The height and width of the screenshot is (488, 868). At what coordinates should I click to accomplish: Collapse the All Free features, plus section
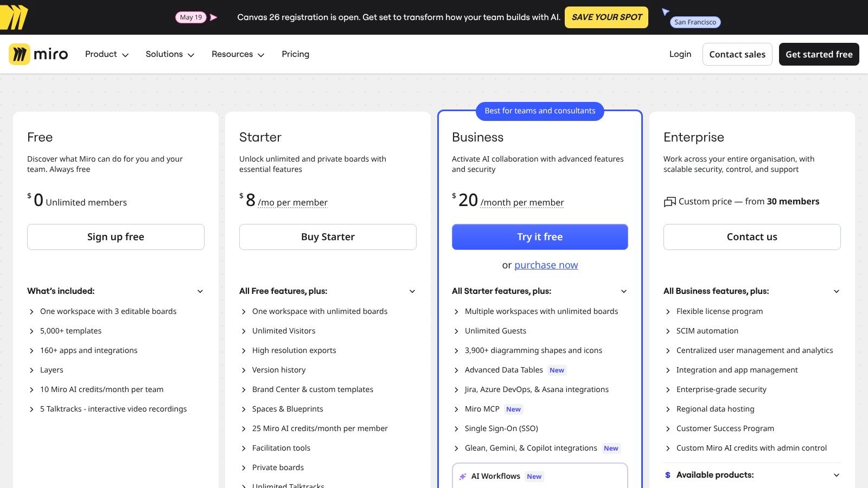328,291
